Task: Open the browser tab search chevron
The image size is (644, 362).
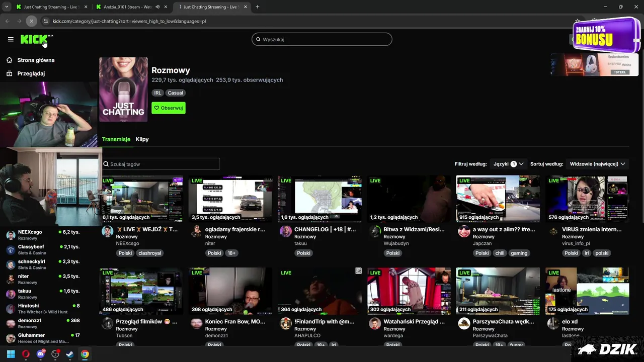Action: (7, 7)
